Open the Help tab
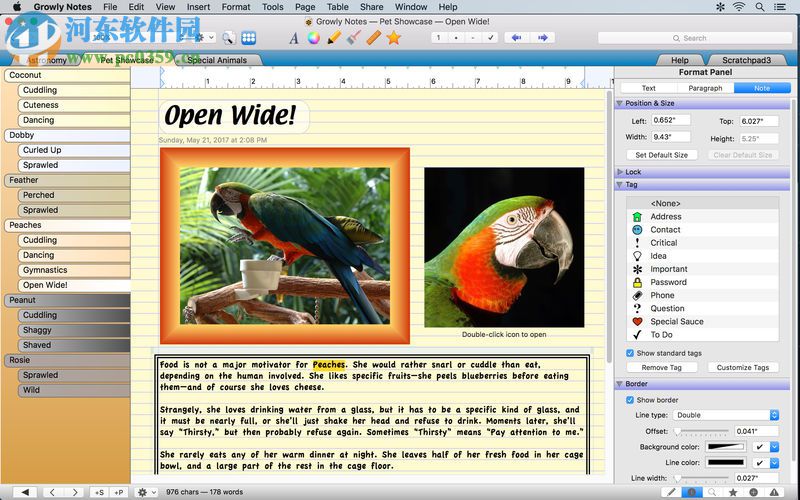800x500 pixels. tap(680, 60)
